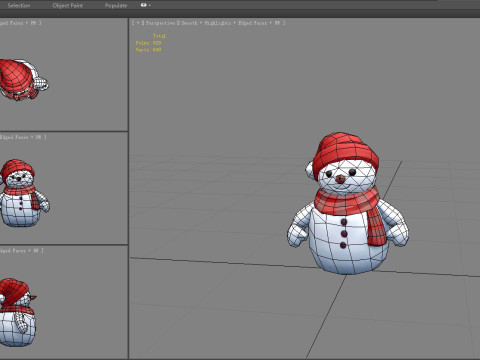Click the Perspective viewport name label
This screenshot has width=480, height=360.
point(161,23)
